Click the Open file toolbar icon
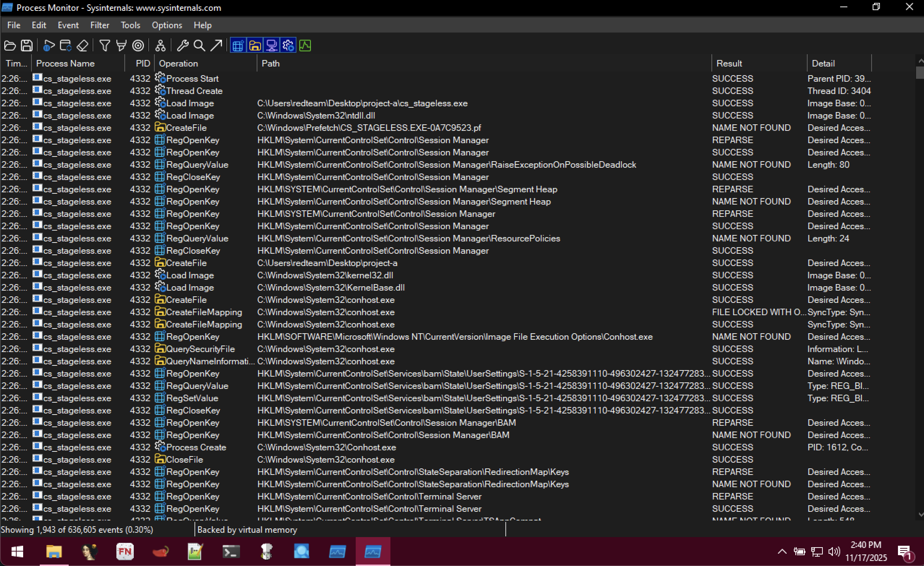Viewport: 924px width, 566px height. (x=10, y=46)
